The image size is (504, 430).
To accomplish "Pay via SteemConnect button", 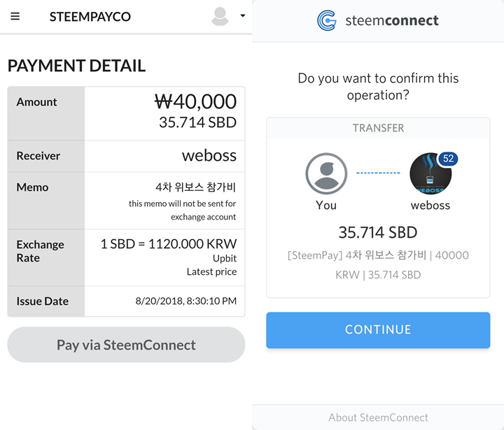I will tap(126, 345).
